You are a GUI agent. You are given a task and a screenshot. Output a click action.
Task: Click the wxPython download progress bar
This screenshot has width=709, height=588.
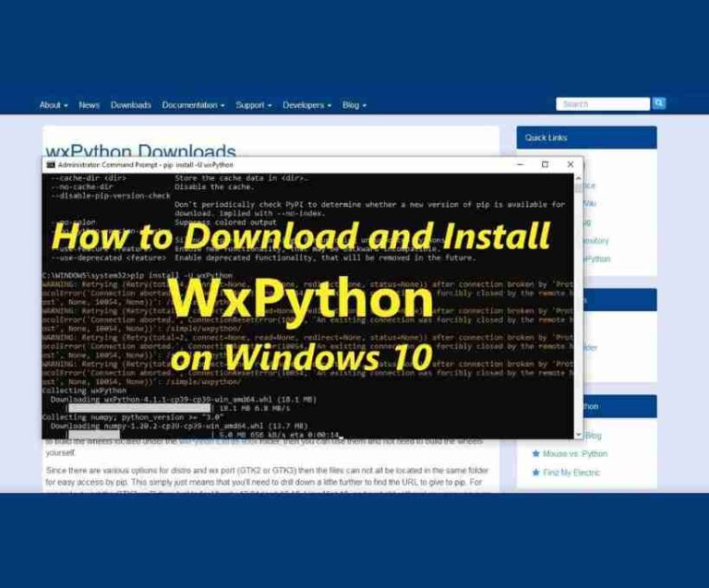click(138, 408)
